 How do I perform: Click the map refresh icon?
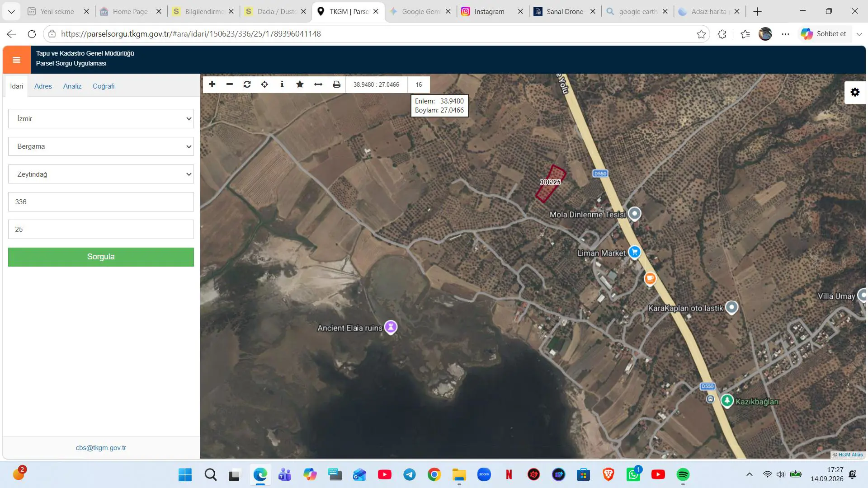tap(247, 84)
